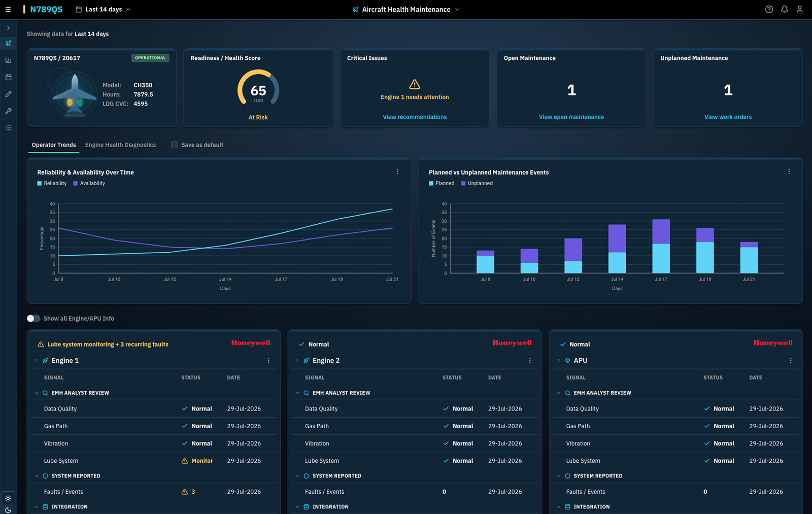The height and width of the screenshot is (514, 812).
Task: Toggle Show all Engine/APU Info switch
Action: point(33,318)
